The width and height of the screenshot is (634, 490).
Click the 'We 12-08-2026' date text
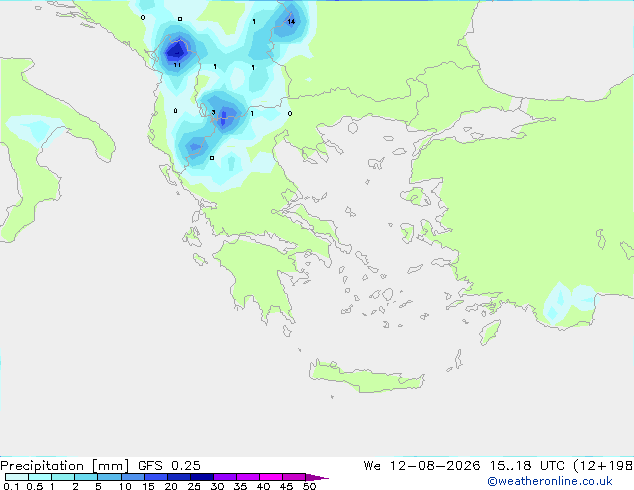click(422, 466)
